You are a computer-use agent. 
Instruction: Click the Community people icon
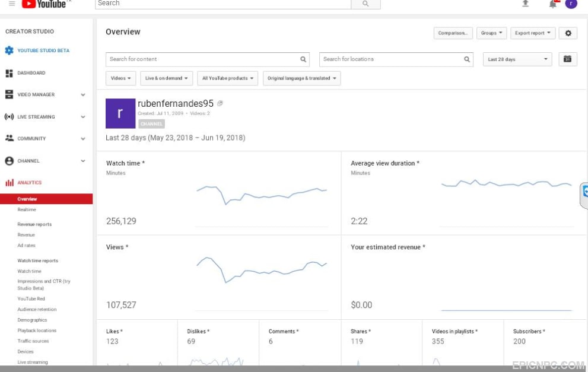9,138
